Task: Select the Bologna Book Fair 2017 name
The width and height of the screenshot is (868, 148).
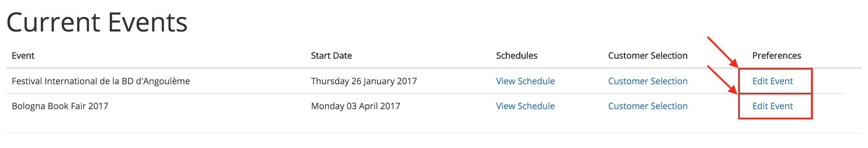Action: (x=60, y=106)
